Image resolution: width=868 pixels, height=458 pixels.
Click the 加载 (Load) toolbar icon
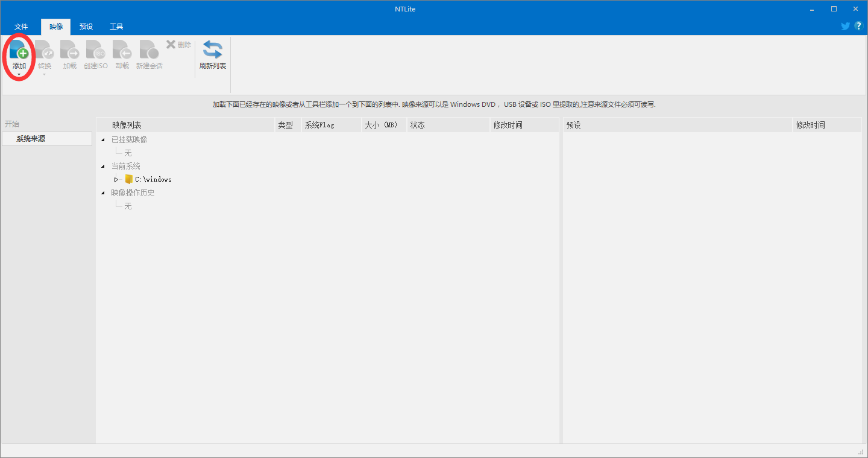click(x=70, y=50)
